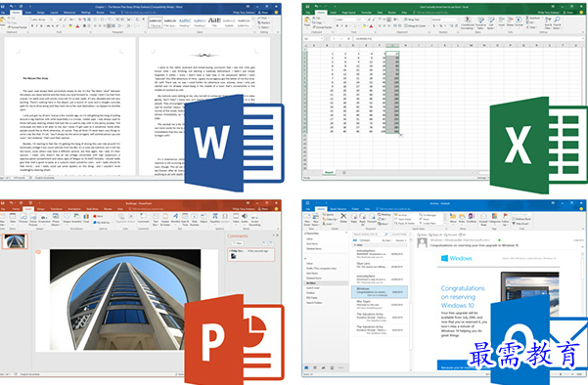Click Cut in Excel's Clipboard group
The image size is (588, 385).
[316, 18]
